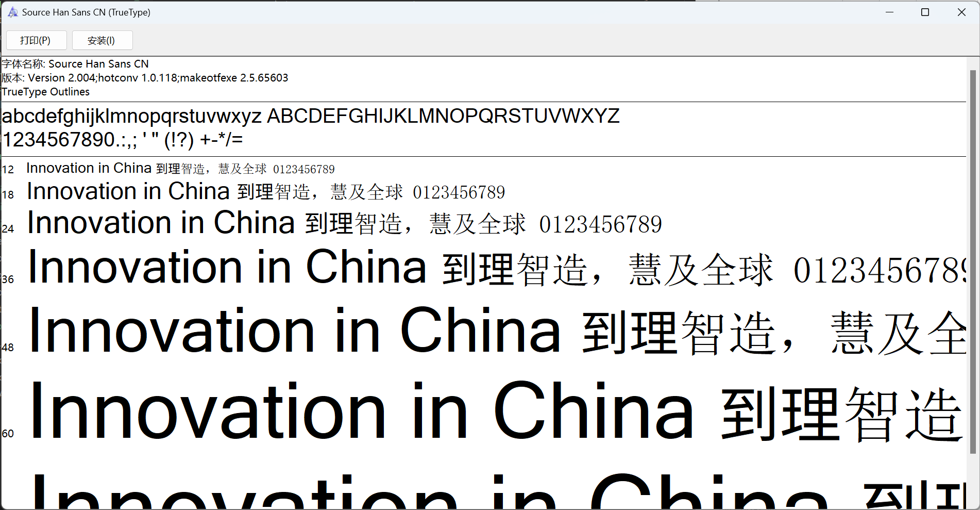Click the size 48 label
This screenshot has width=980, height=510.
point(8,348)
